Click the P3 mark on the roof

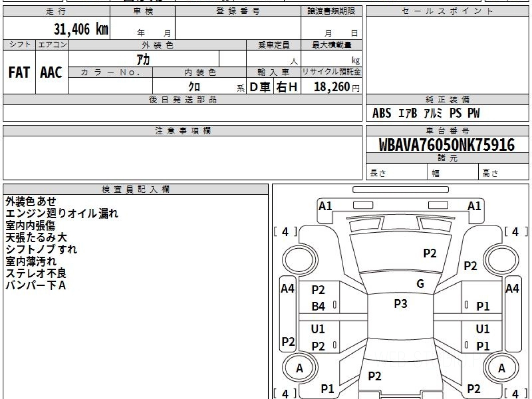coord(401,304)
